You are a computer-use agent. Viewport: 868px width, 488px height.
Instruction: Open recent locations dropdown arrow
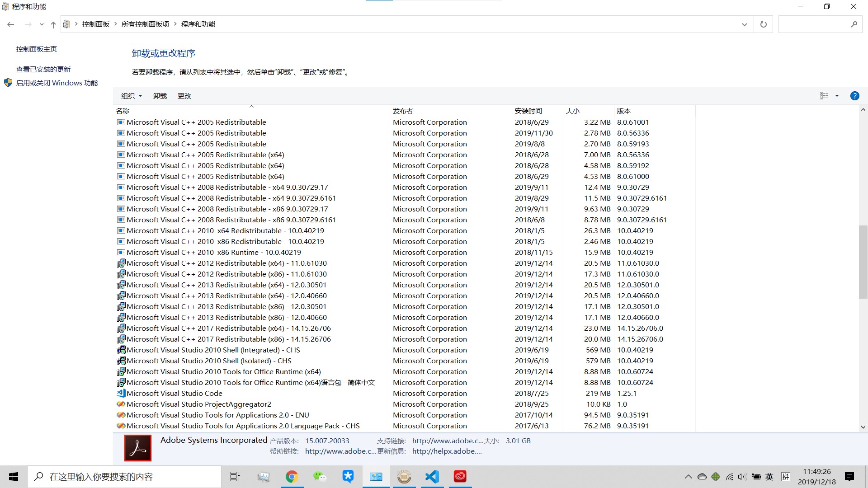point(42,24)
